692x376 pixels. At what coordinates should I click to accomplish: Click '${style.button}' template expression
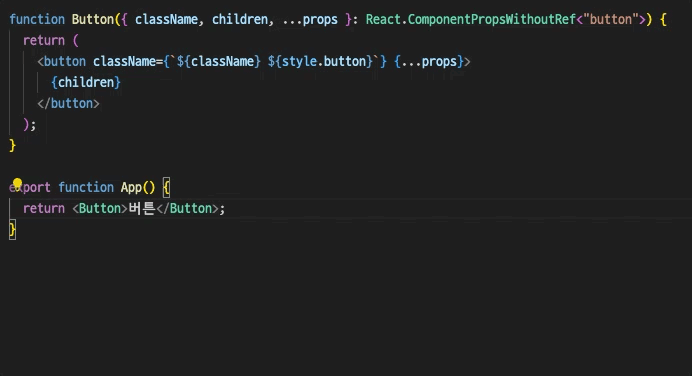[x=320, y=61]
